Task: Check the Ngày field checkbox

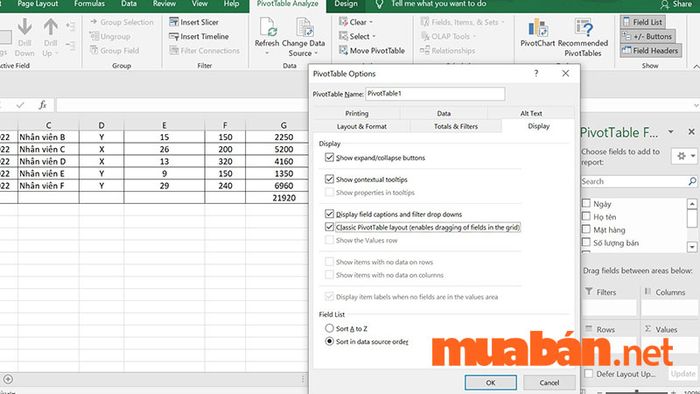Action: point(586,203)
